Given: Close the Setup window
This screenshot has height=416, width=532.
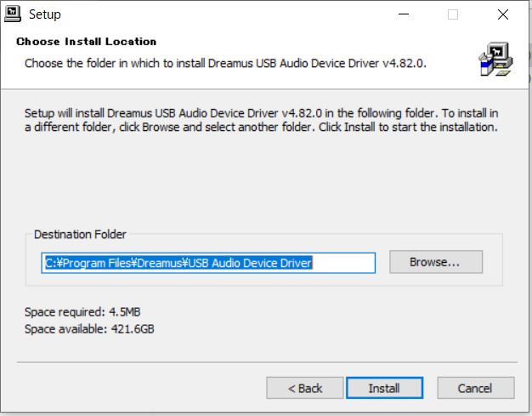Looking at the screenshot, I should coord(503,14).
